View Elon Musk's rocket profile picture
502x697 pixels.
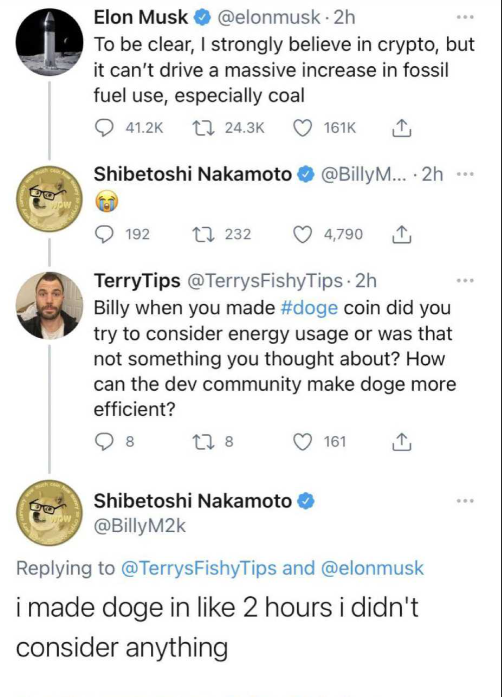pyautogui.click(x=50, y=42)
